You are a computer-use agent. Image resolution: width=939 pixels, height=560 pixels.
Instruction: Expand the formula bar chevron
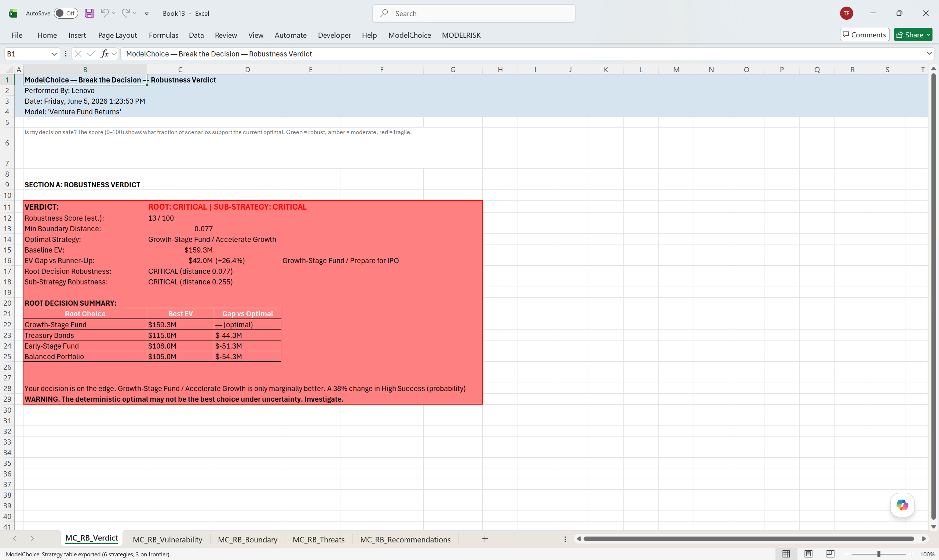pyautogui.click(x=929, y=54)
